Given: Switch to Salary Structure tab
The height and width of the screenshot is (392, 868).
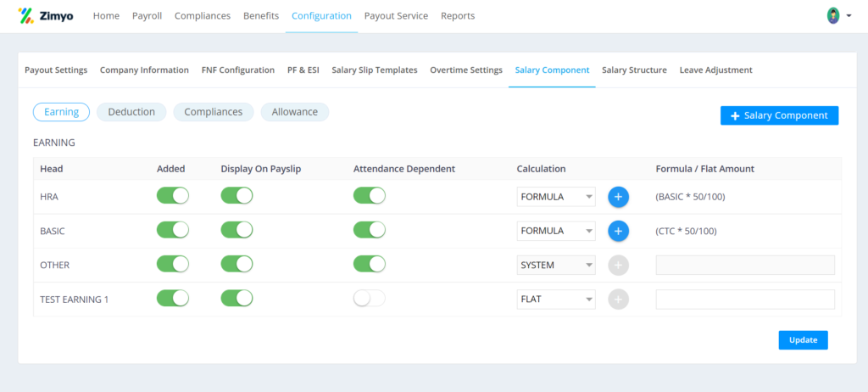Looking at the screenshot, I should point(634,70).
